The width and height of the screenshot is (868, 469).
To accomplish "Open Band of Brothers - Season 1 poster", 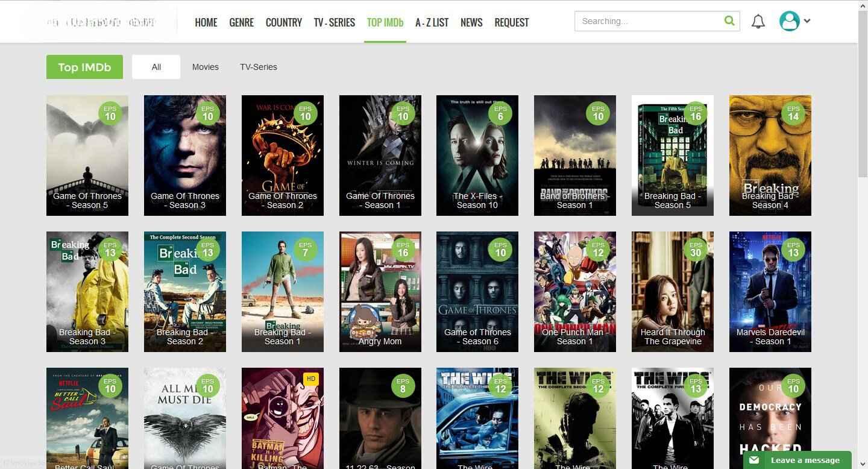I will click(575, 156).
